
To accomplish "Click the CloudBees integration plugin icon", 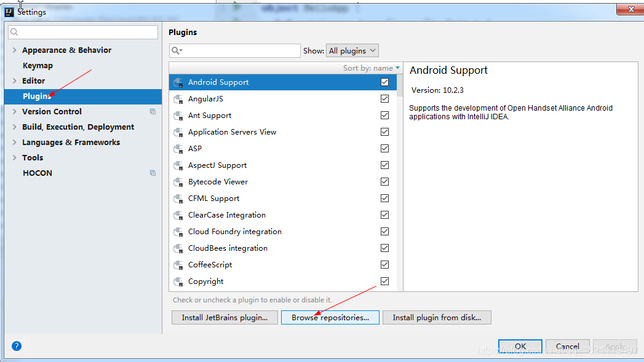I will click(x=178, y=248).
